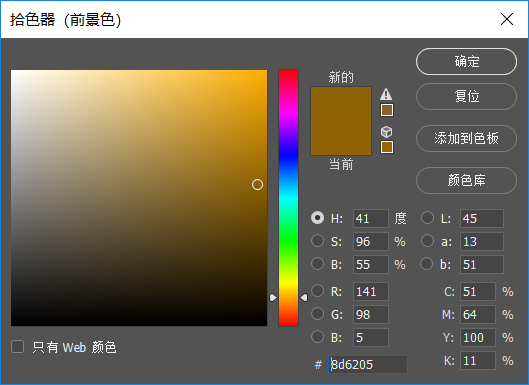Select the H hue radio button
This screenshot has height=385, width=529.
click(317, 218)
